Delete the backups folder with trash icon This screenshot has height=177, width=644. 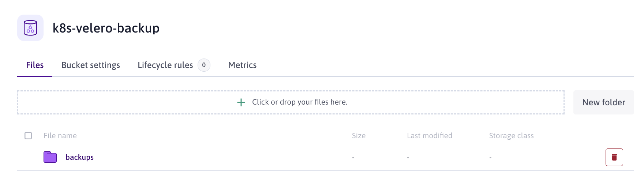pyautogui.click(x=614, y=157)
